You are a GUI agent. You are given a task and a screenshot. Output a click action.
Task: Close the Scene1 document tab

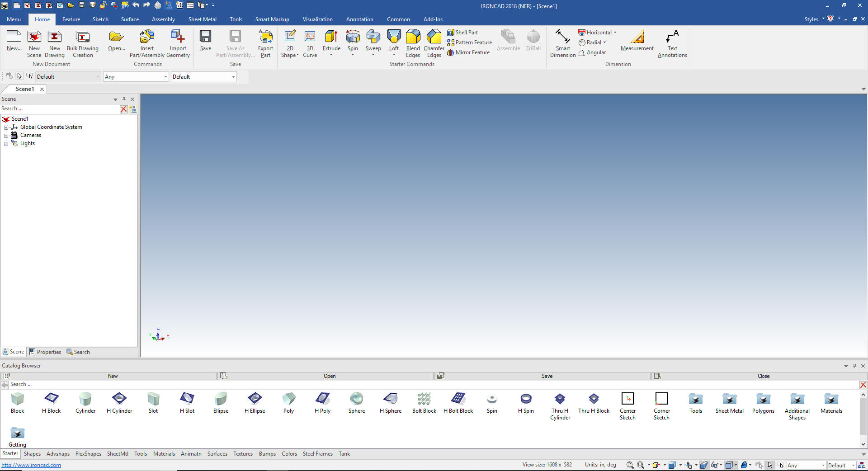(42, 89)
